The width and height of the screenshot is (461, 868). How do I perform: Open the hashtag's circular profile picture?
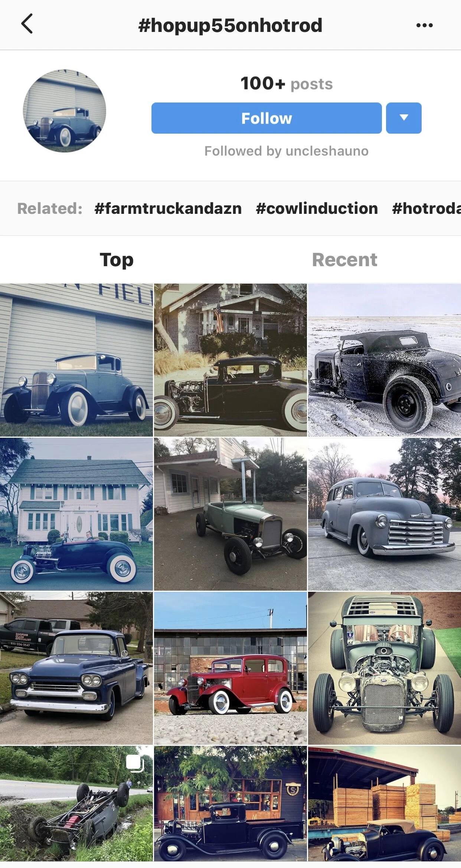coord(65,111)
